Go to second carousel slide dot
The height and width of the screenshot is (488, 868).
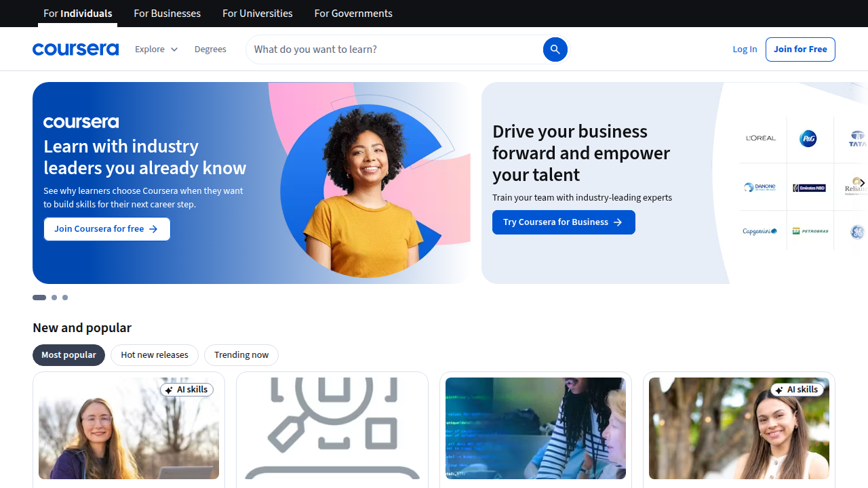click(54, 298)
